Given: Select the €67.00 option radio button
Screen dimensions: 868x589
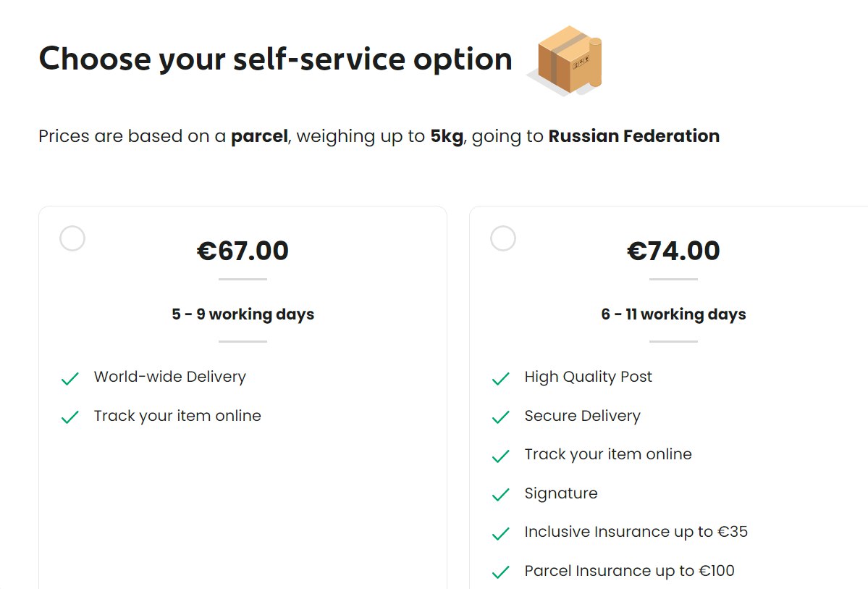Looking at the screenshot, I should pyautogui.click(x=72, y=238).
